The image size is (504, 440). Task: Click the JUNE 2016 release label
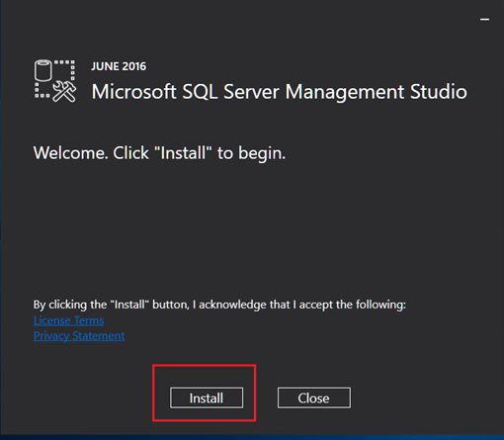pyautogui.click(x=119, y=66)
